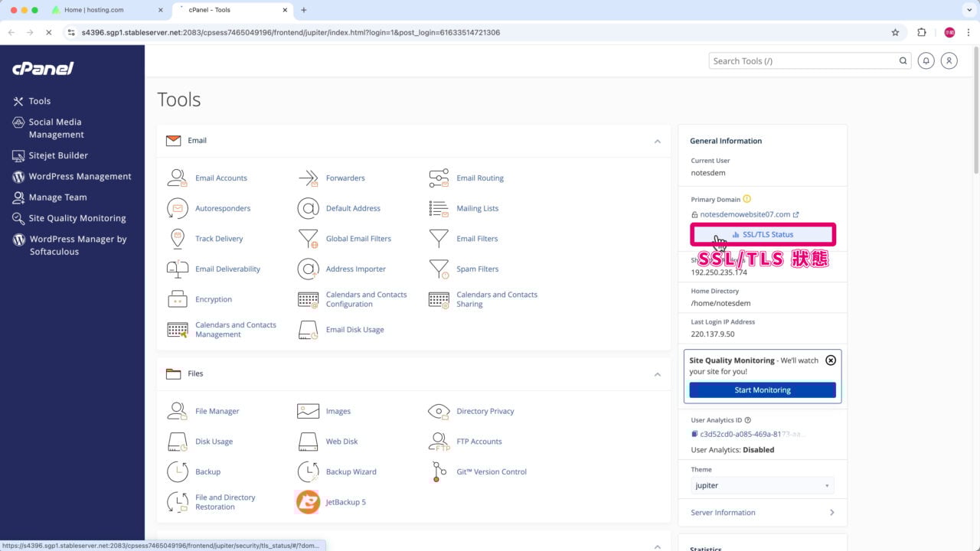Open WordPress Management from the sidebar
The height and width of the screenshot is (551, 980).
tap(79, 176)
